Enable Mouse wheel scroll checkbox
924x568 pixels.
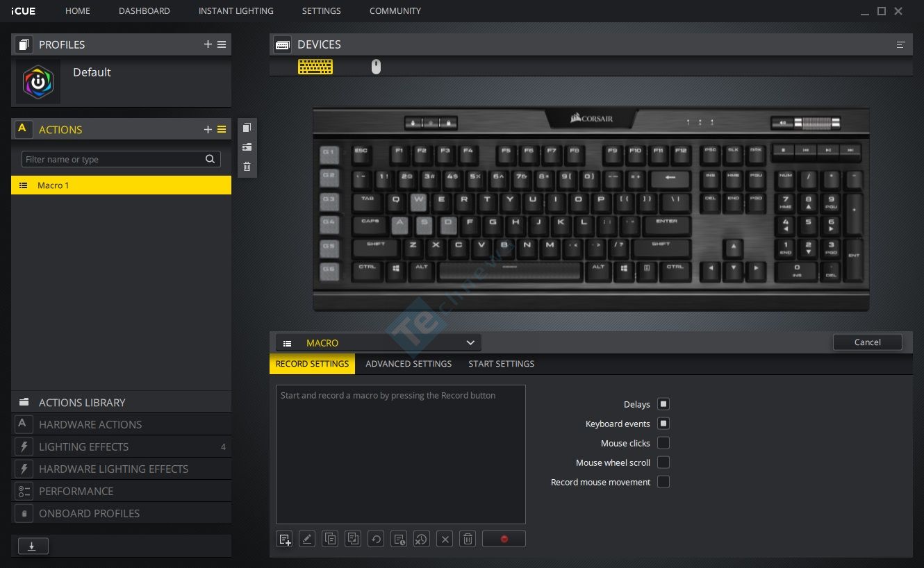coord(663,462)
